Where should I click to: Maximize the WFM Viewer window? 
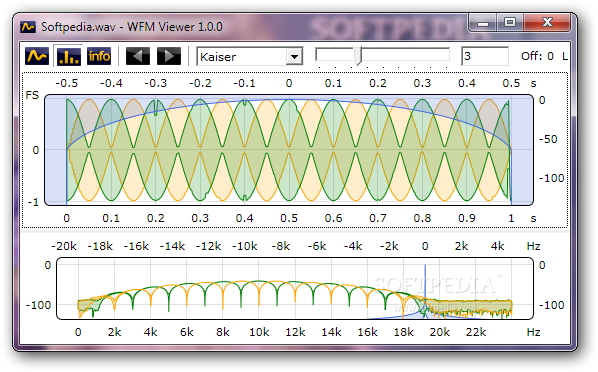tap(510, 23)
